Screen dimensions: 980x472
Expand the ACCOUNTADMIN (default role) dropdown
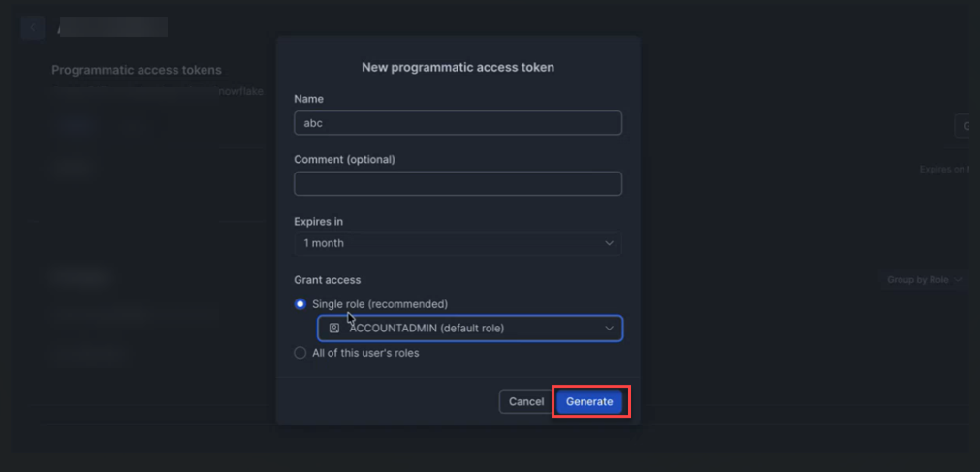(469, 329)
